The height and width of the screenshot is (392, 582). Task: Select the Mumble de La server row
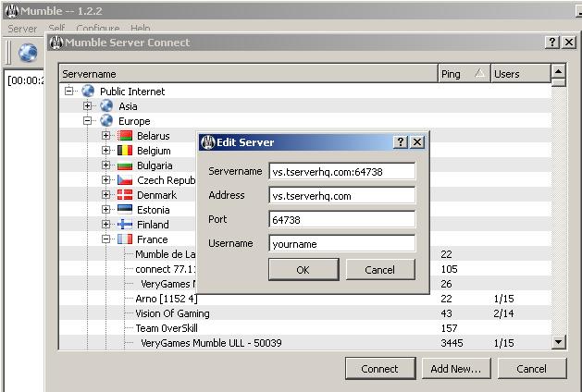click(166, 254)
